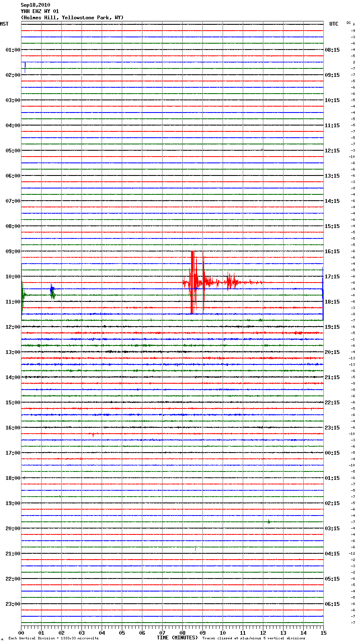Select the 15:00 MST hour label

coord(13,403)
